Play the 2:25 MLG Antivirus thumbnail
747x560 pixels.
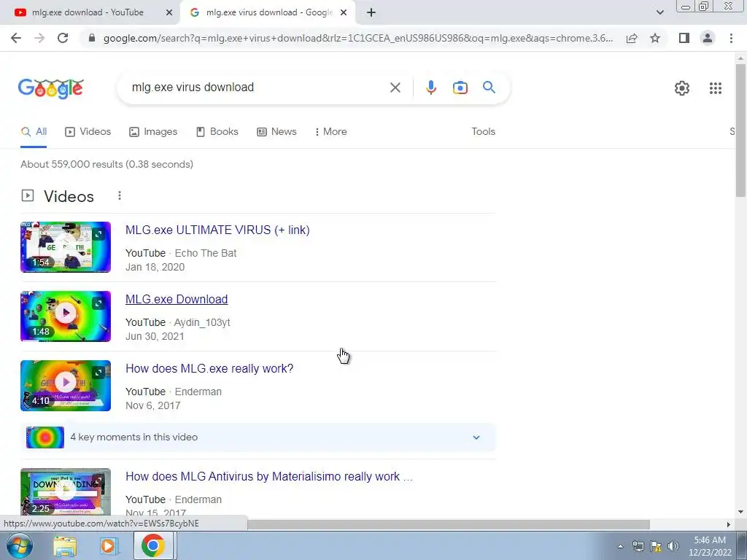(65, 491)
